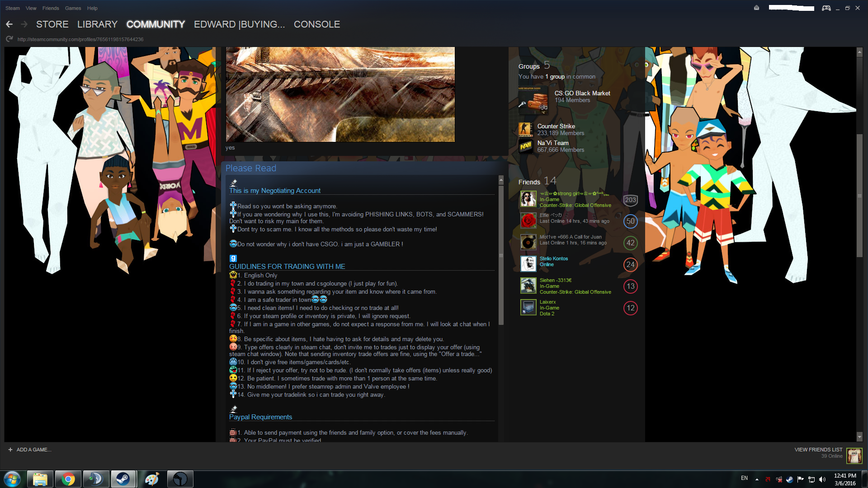This screenshot has width=868, height=488.
Task: Click the back navigation arrow
Action: pos(9,24)
